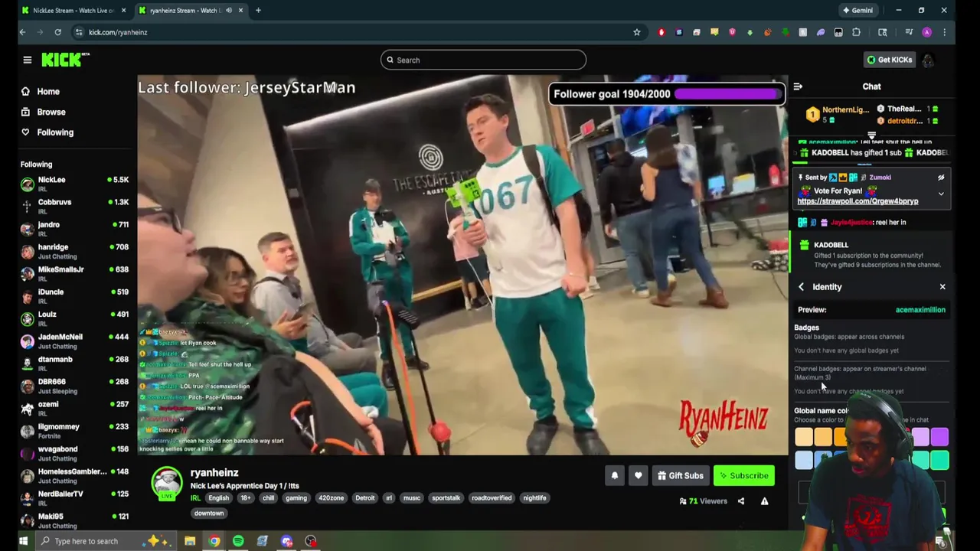Open a new browser tab

tap(258, 11)
